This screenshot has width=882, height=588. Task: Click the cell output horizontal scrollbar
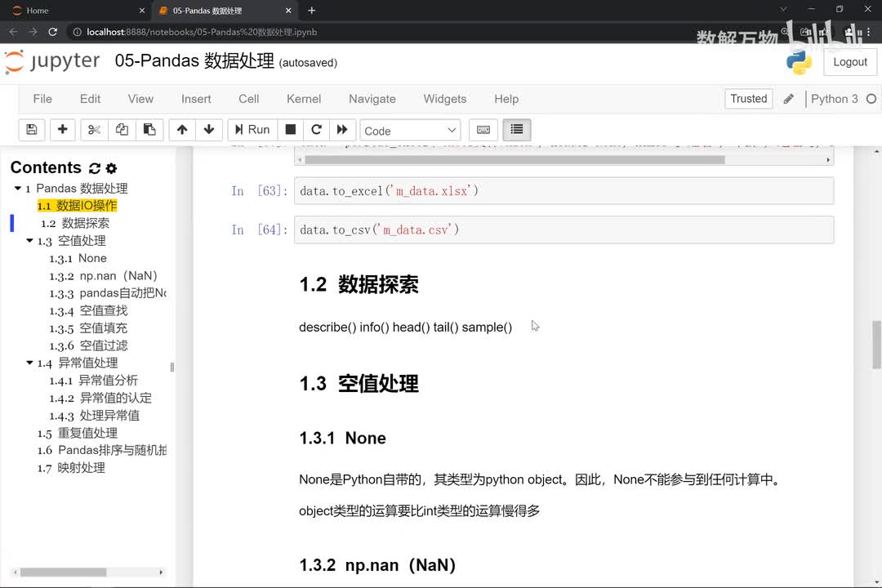click(514, 160)
